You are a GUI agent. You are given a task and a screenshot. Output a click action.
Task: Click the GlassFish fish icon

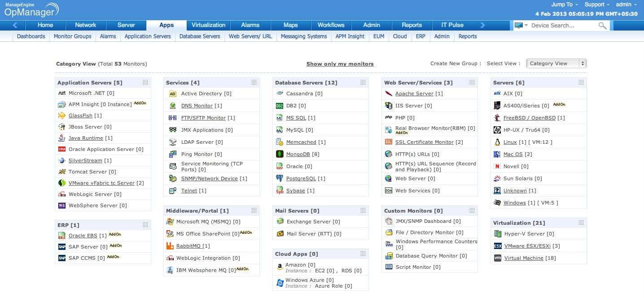pos(62,116)
